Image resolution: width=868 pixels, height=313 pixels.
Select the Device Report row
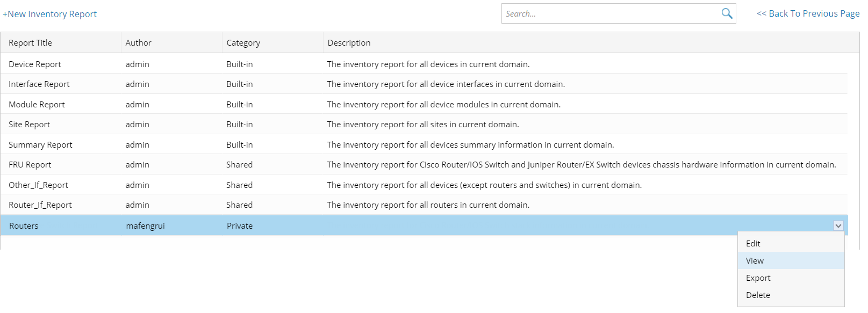pyautogui.click(x=424, y=64)
